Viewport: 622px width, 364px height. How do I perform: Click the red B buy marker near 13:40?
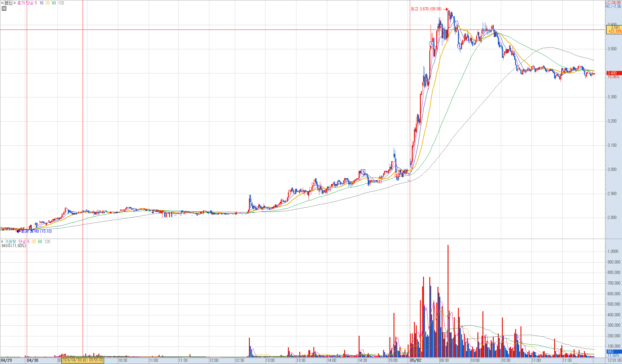tap(313, 184)
